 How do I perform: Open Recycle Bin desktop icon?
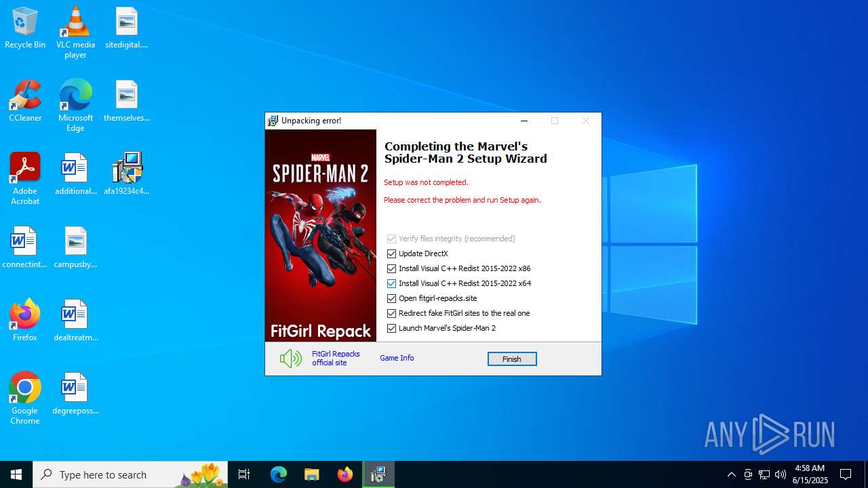coord(25,28)
